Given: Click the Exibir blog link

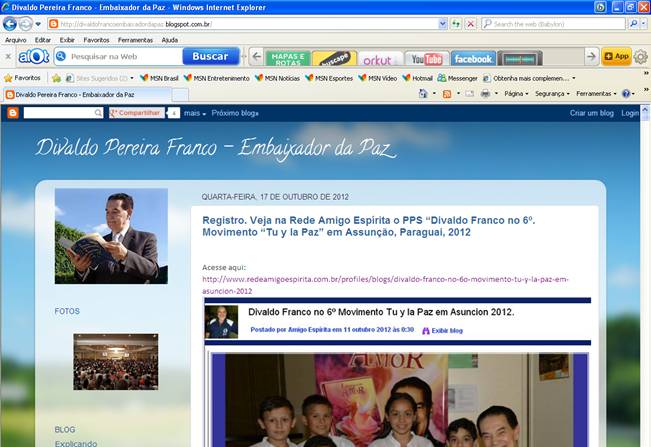Looking at the screenshot, I should [x=443, y=331].
